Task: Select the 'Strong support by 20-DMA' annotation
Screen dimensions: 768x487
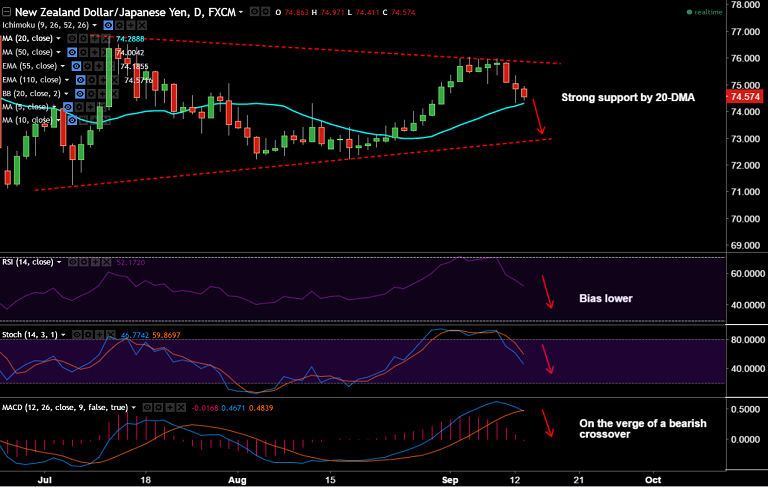Action: click(x=628, y=97)
